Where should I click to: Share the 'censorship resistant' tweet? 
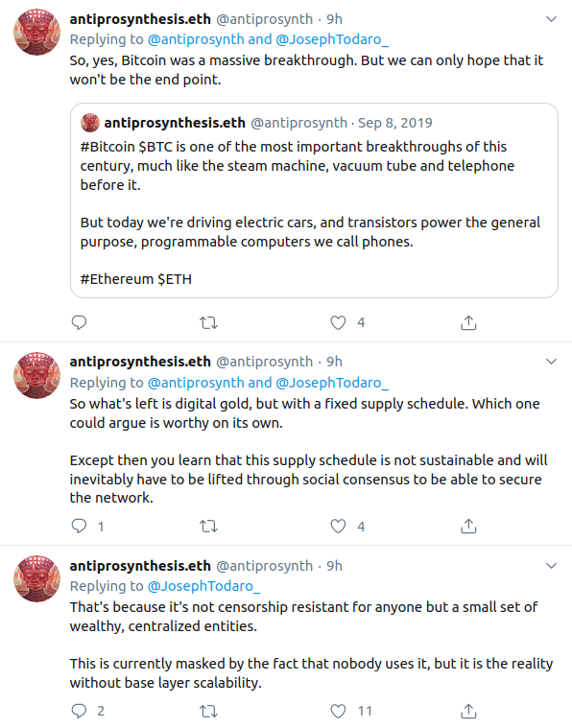pos(468,711)
